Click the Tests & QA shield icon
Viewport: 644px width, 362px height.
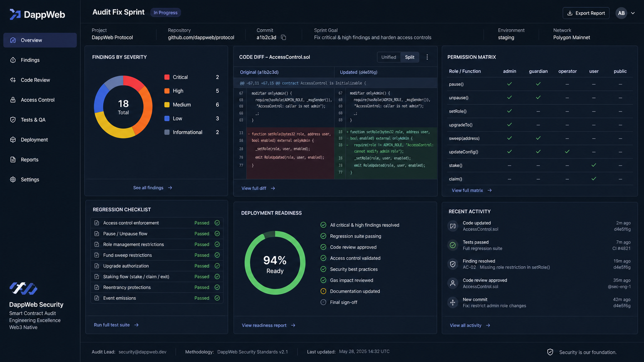point(13,120)
